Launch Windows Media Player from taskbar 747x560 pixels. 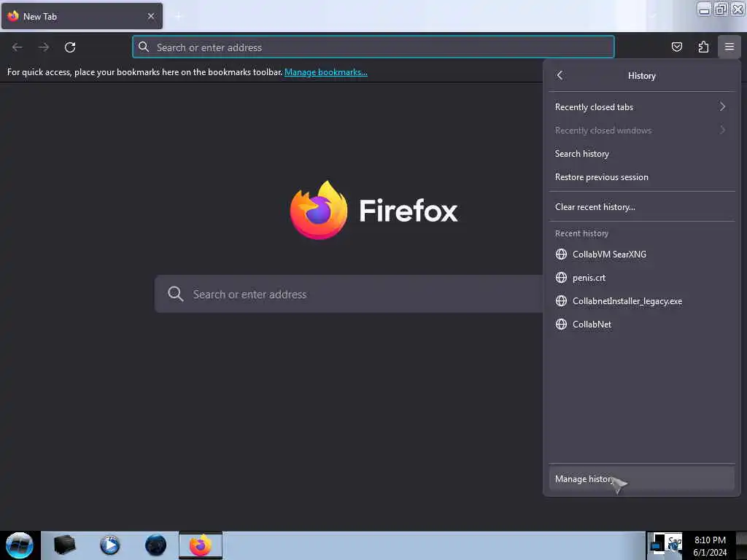[x=109, y=545]
